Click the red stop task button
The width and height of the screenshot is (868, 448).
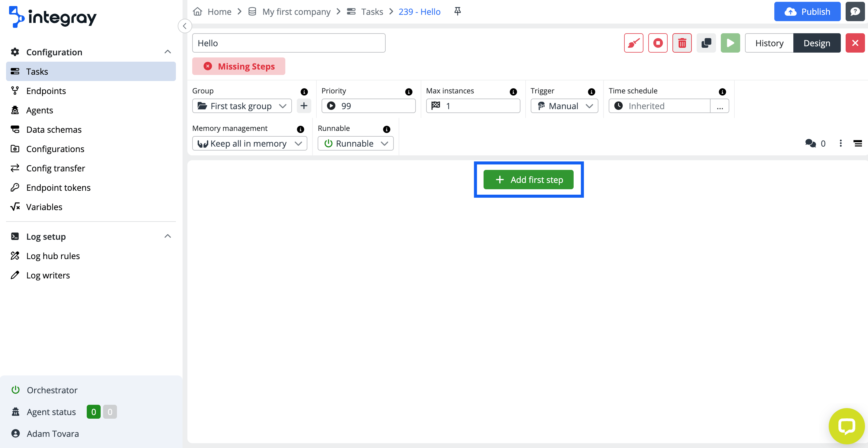point(658,43)
